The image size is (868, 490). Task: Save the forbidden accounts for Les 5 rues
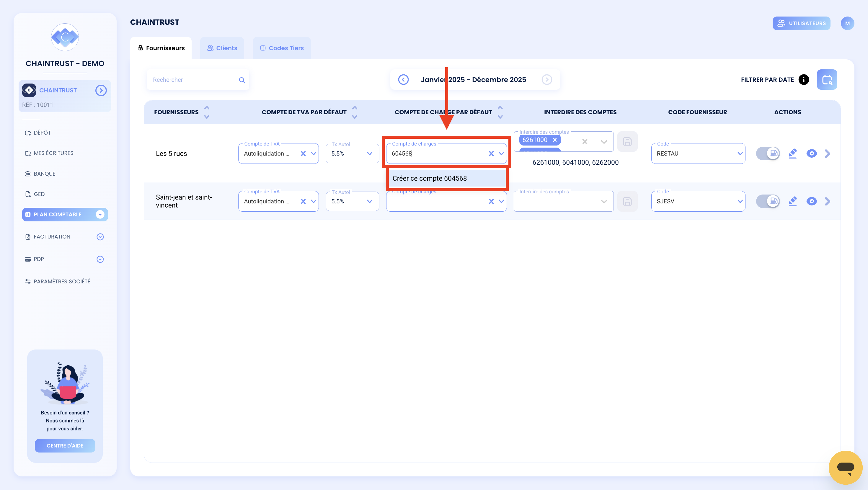tap(627, 142)
